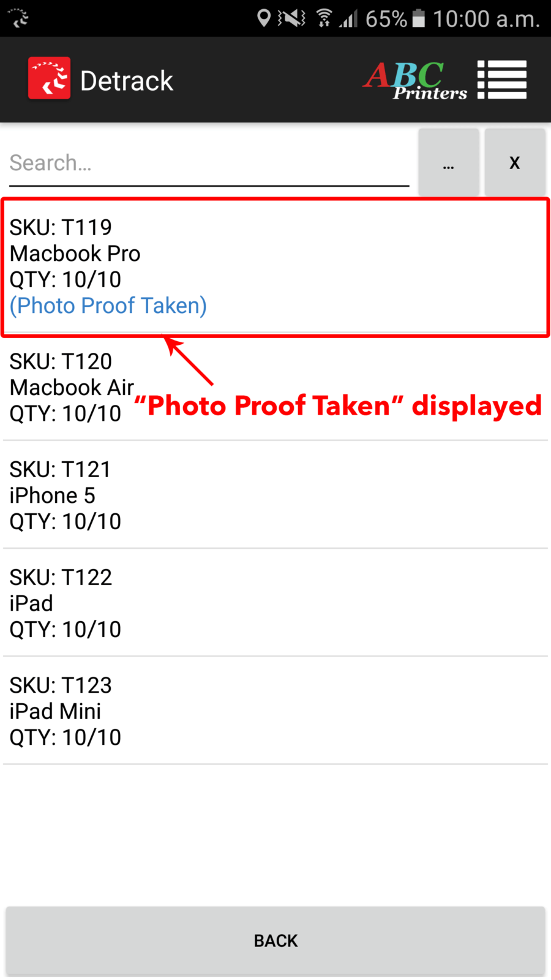Open the Photo Proof Taken link

(x=108, y=306)
